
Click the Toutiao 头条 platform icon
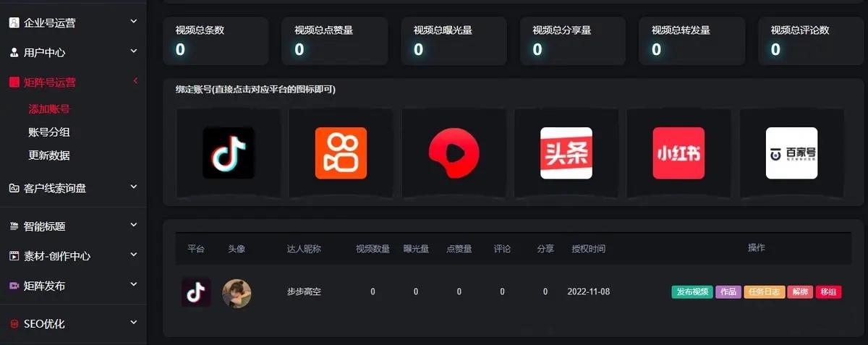(x=566, y=153)
